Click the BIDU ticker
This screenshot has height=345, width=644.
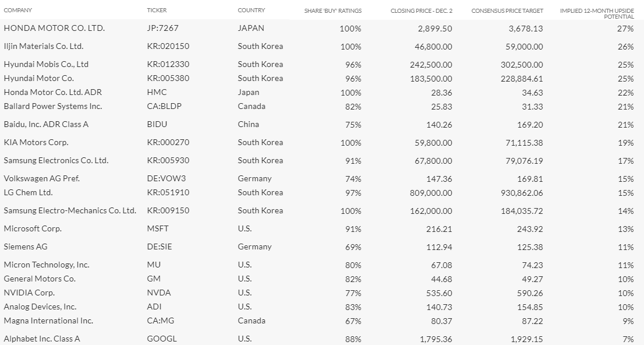[157, 124]
